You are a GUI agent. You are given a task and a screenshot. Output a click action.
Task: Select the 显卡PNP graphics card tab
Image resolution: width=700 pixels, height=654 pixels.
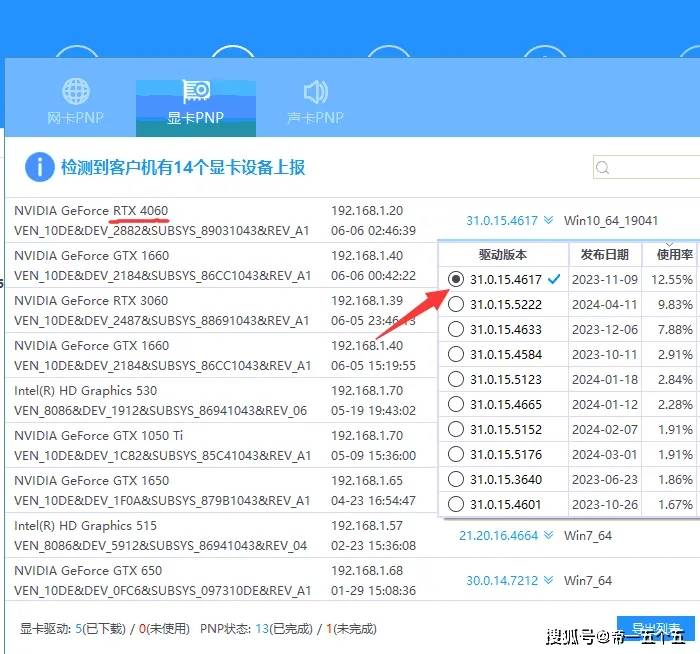pos(196,108)
